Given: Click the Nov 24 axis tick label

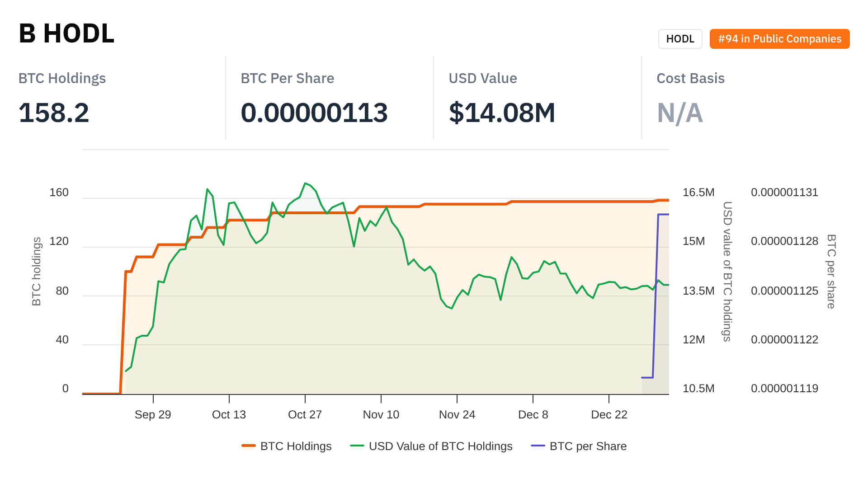Looking at the screenshot, I should point(457,415).
